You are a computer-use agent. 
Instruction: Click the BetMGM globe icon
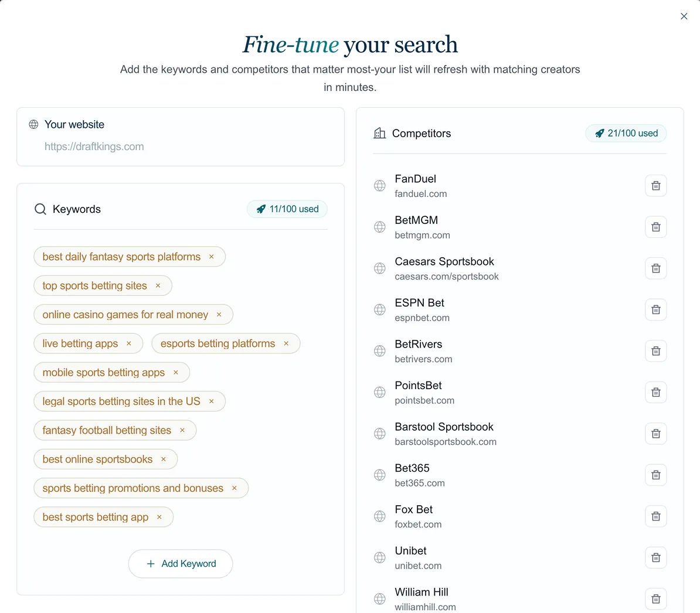click(x=379, y=227)
